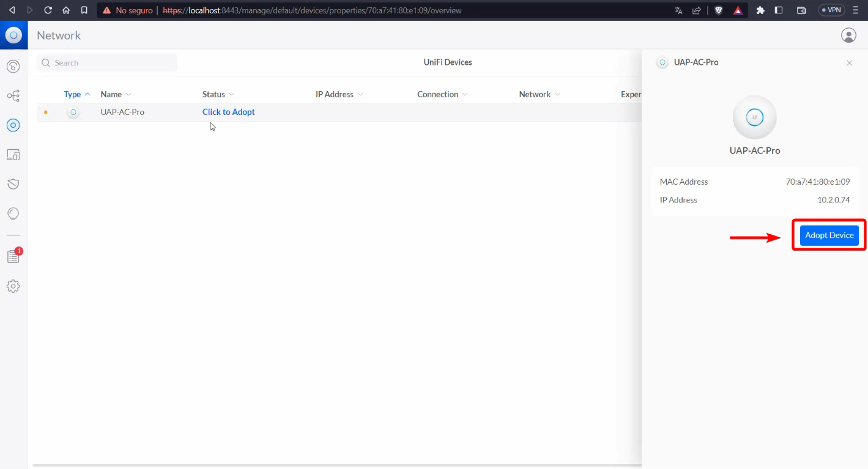The width and height of the screenshot is (868, 469).
Task: Open the Brave Shields lion icon
Action: point(719,10)
